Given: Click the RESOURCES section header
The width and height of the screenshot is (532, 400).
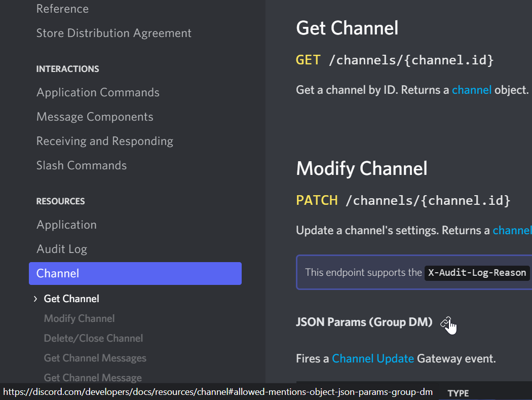Looking at the screenshot, I should (60, 201).
